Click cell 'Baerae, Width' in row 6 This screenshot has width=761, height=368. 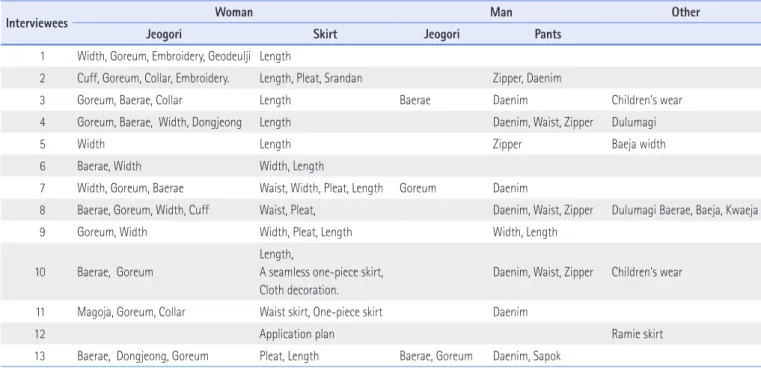109,166
